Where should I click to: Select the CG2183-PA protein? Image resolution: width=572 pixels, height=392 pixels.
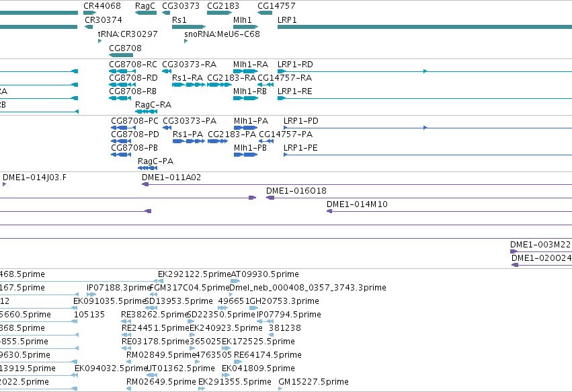point(218,141)
